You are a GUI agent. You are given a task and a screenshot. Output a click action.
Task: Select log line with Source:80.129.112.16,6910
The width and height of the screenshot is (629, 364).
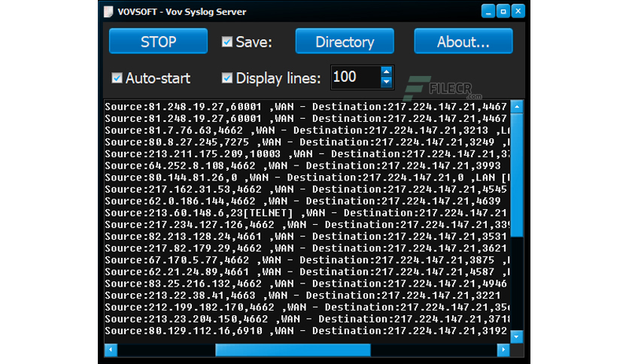tap(307, 331)
